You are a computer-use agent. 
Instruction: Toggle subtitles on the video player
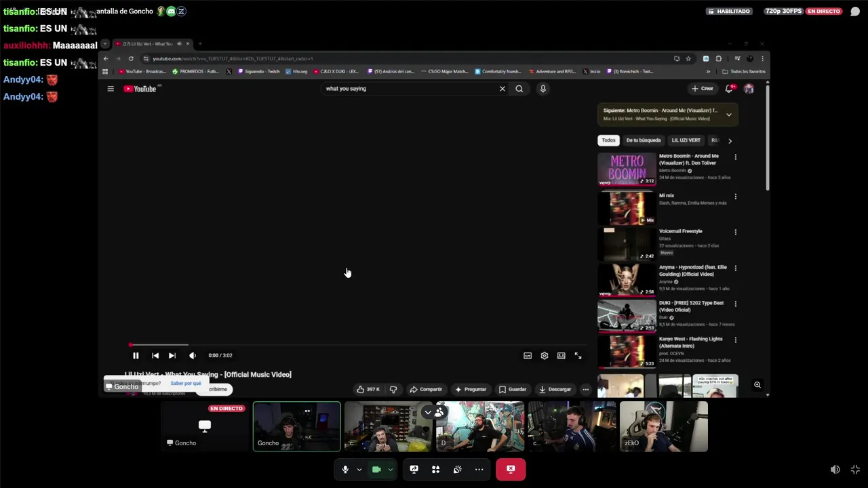[528, 355]
